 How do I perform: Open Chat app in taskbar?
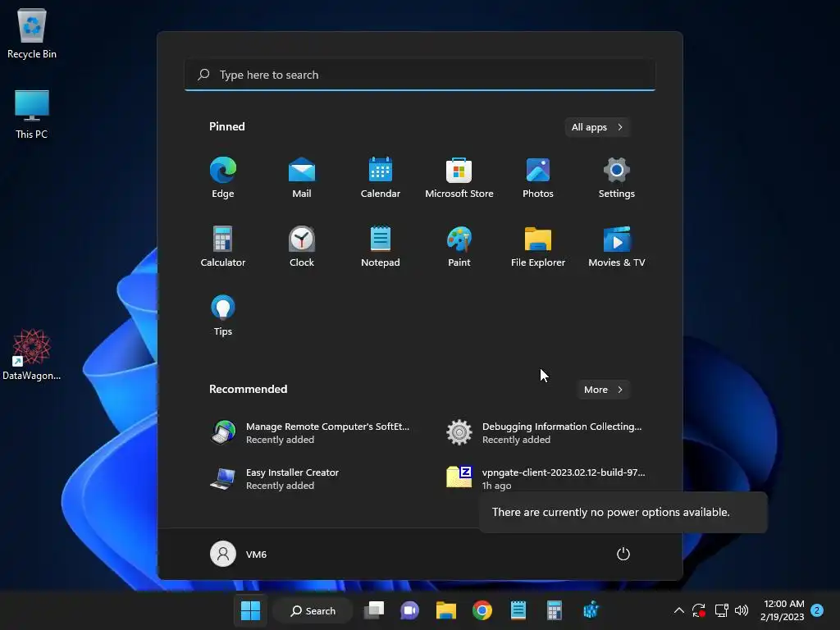[410, 610]
